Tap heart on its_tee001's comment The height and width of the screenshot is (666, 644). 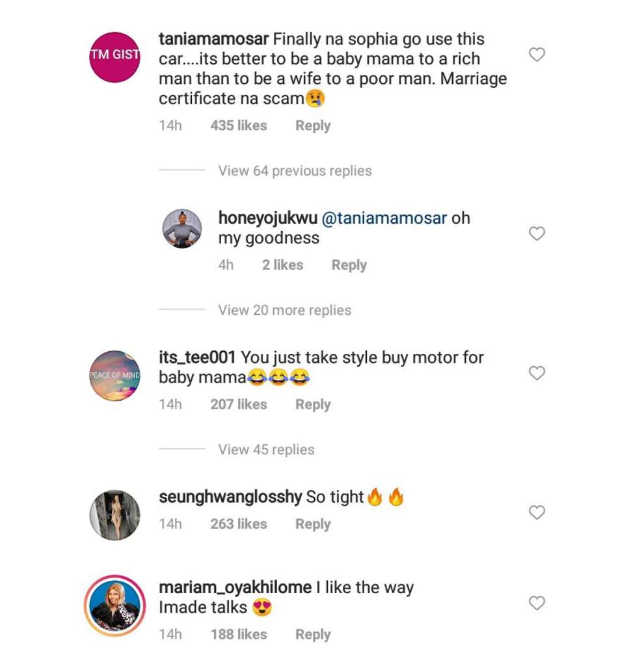pos(537,373)
